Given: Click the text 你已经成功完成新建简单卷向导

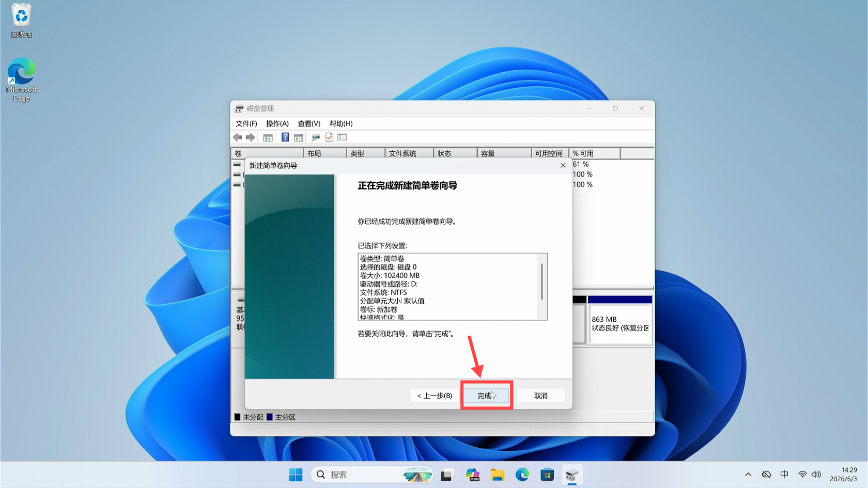Looking at the screenshot, I should (x=407, y=222).
